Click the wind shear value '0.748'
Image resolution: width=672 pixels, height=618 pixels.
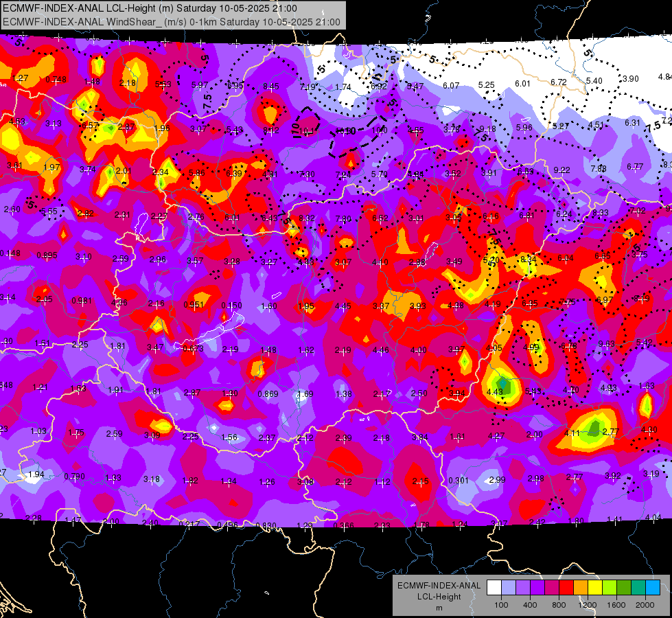(x=56, y=80)
